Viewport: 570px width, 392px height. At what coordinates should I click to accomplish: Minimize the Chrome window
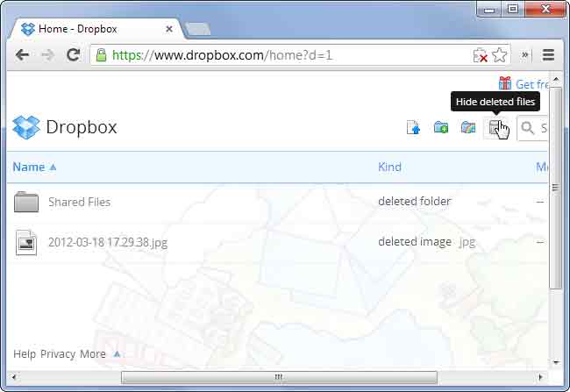pos(489,9)
